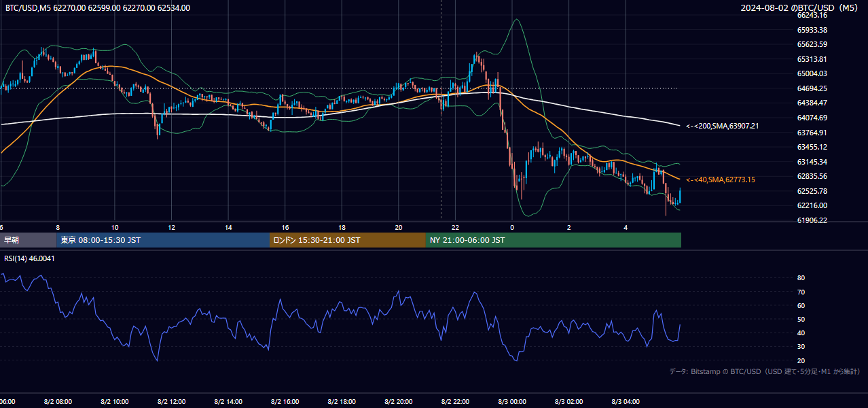Click price axis value 63455.12
The image size is (868, 408).
(812, 147)
